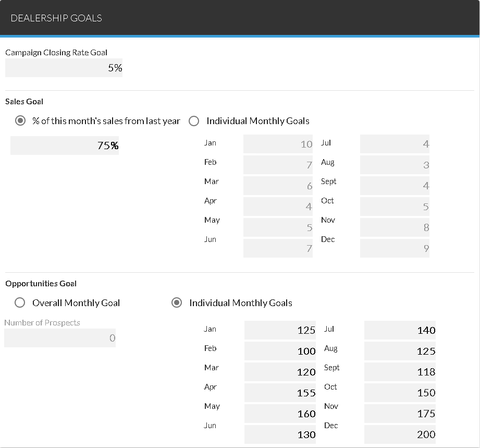
Task: Edit the Jun opportunities field showing 130
Action: coord(280,434)
